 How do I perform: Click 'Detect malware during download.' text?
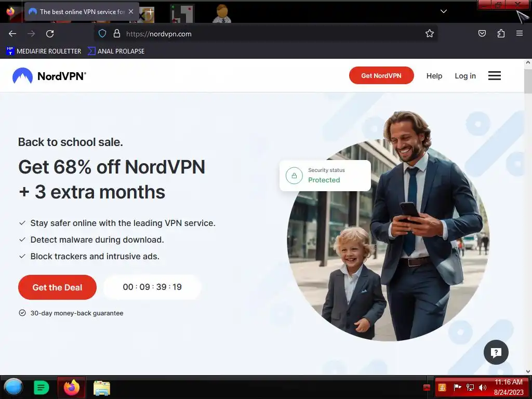coord(97,240)
